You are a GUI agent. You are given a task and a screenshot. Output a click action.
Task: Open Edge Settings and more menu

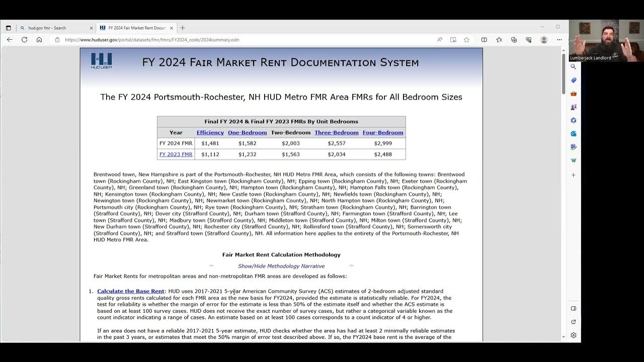pos(559,40)
